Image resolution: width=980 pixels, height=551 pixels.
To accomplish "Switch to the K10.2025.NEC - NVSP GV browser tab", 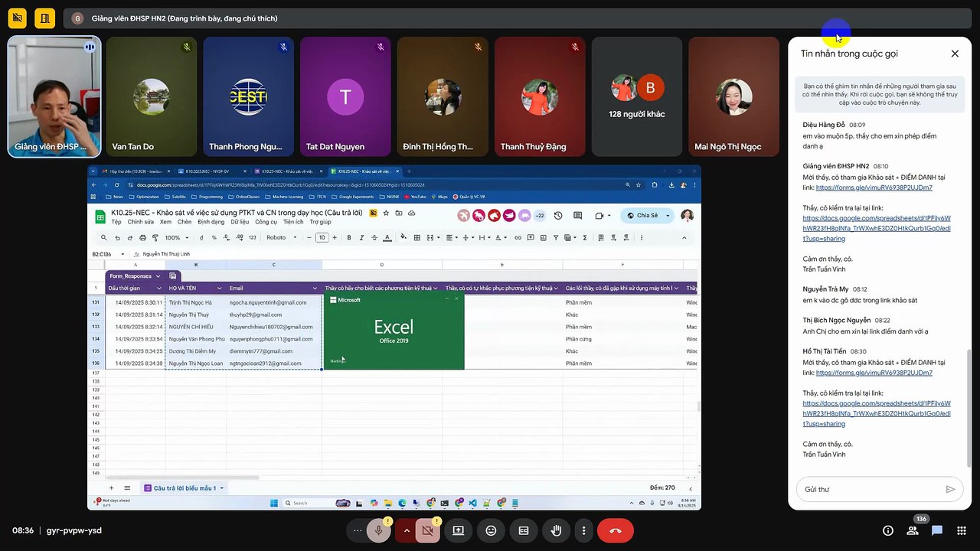I will pos(212,171).
